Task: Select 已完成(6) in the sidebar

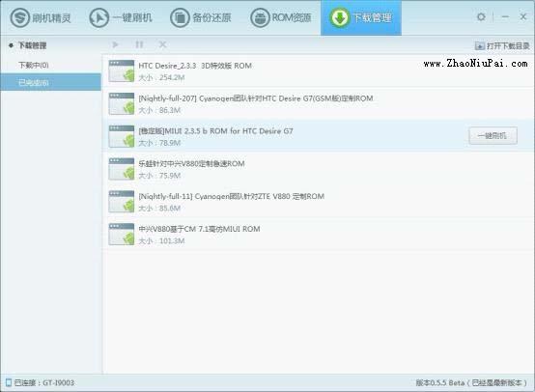Action: [x=51, y=82]
